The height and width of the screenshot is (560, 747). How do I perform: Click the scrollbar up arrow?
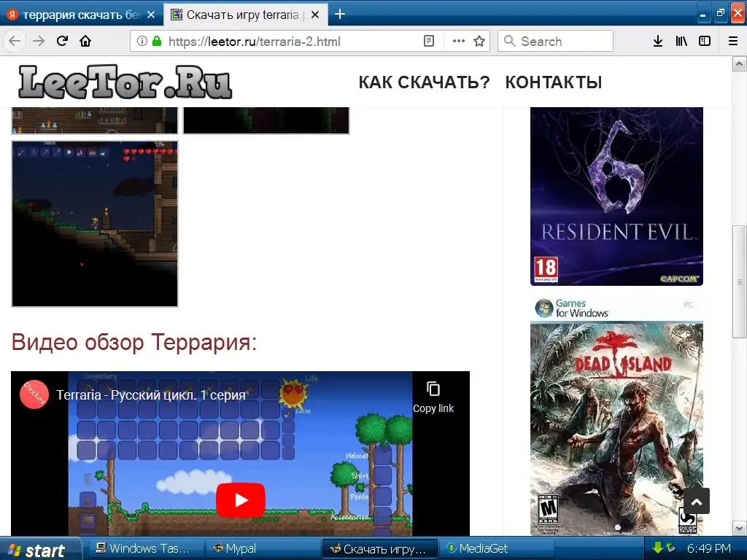[x=740, y=64]
